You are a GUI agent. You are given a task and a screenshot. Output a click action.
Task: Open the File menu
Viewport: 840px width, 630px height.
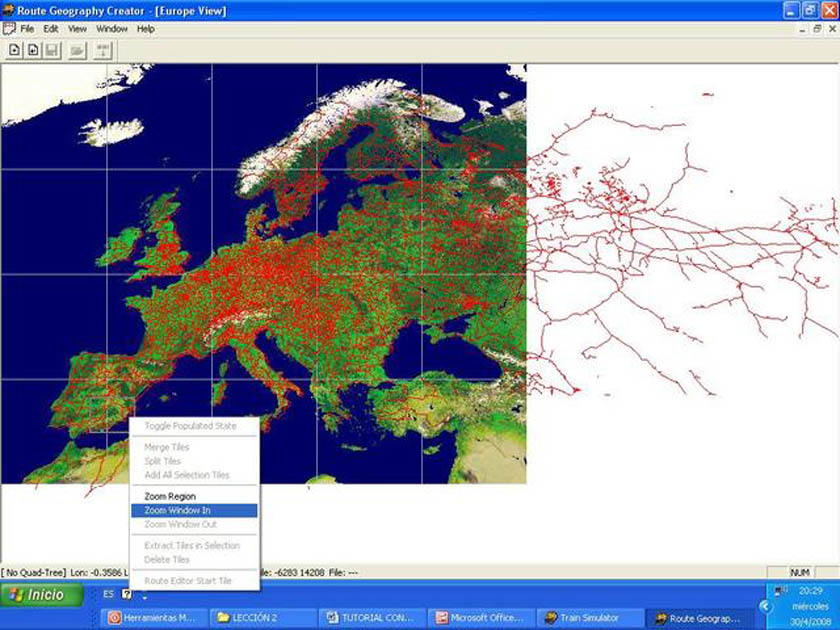[27, 29]
